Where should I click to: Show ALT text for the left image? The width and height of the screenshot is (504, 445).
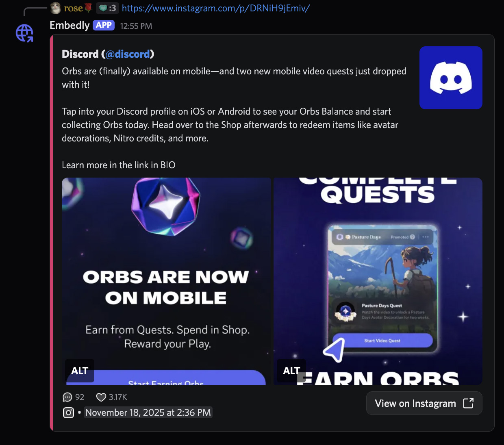80,371
